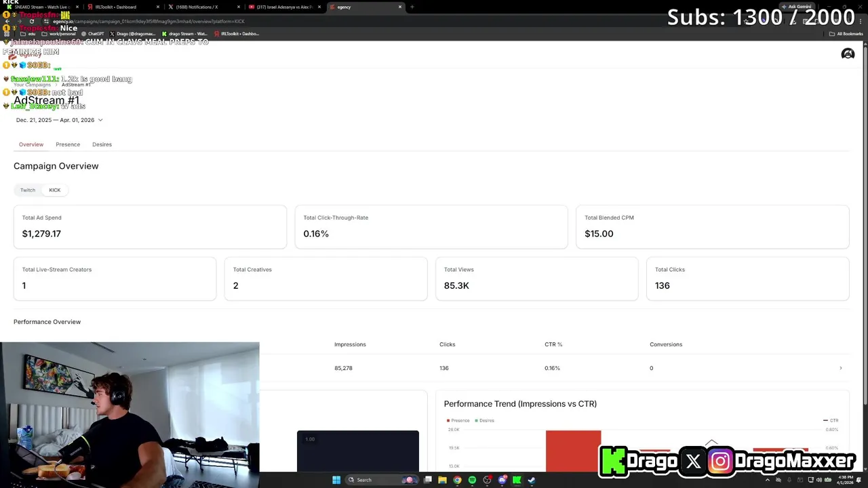Toggle the Presence legend in trend chart
The height and width of the screenshot is (488, 868).
pyautogui.click(x=458, y=420)
